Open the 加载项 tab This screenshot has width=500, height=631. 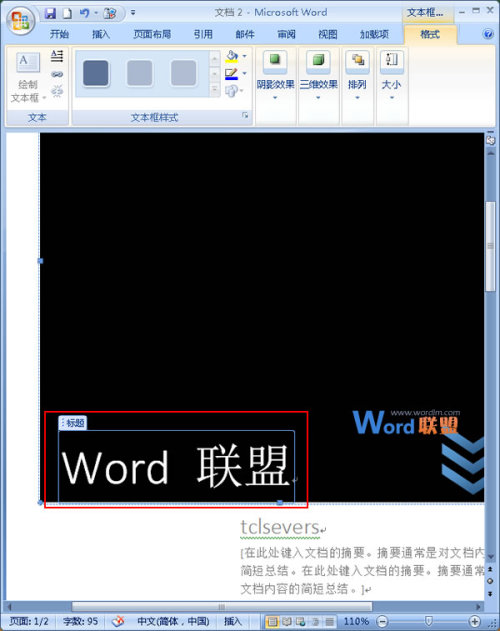click(x=374, y=34)
